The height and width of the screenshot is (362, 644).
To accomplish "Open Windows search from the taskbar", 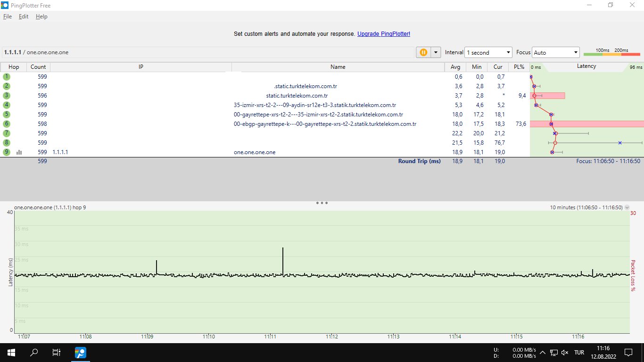I will tap(34, 353).
